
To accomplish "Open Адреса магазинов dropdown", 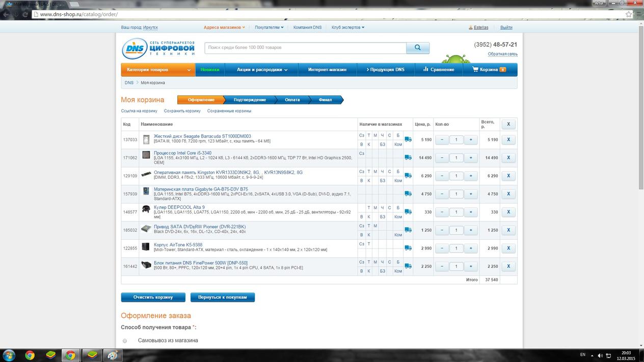I will click(224, 27).
